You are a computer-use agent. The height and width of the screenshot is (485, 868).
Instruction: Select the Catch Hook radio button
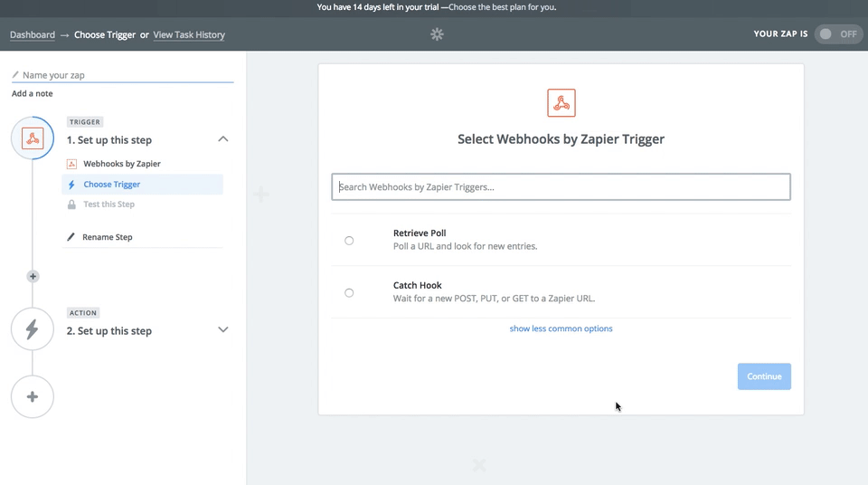point(349,293)
